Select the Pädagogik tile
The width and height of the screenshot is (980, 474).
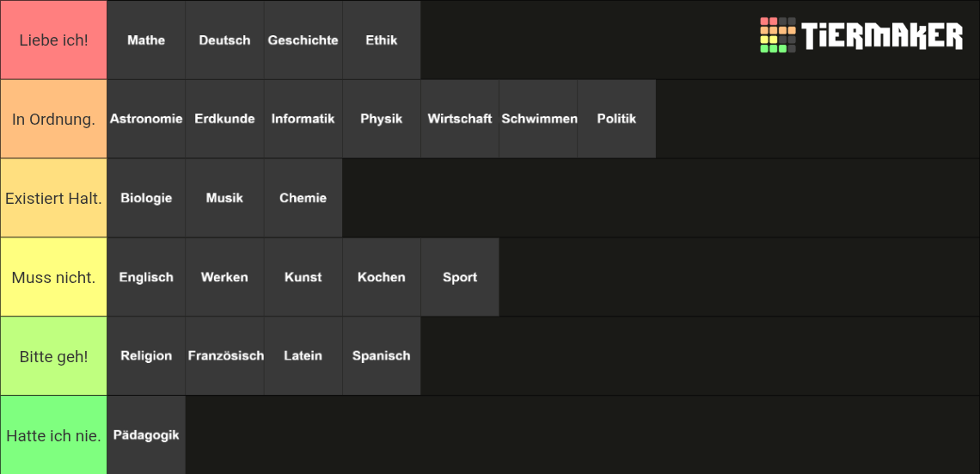(146, 435)
